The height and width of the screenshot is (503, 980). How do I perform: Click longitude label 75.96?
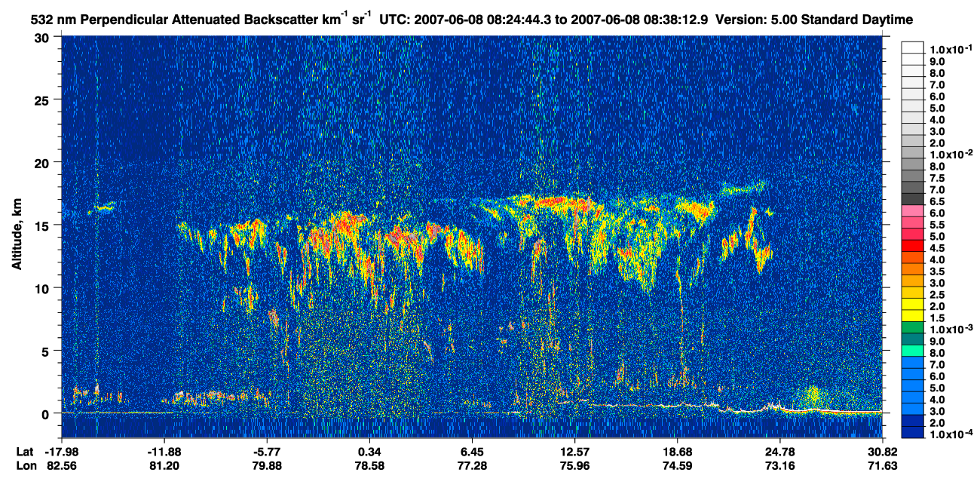coord(575,466)
